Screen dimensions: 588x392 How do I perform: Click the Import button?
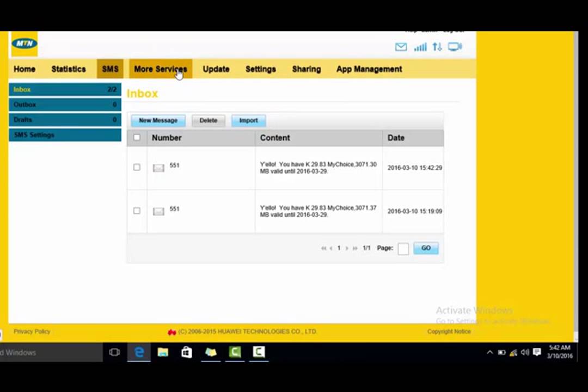point(248,120)
